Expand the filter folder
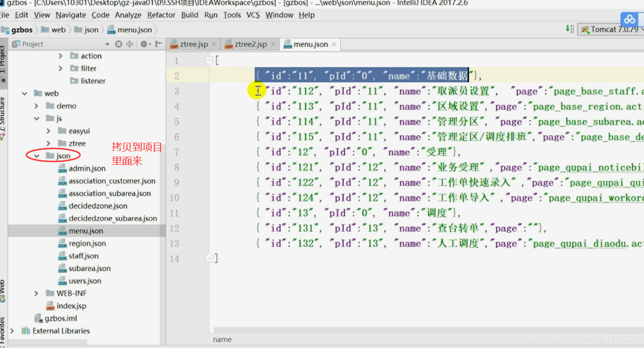Viewport: 644px width, 348px height. click(x=60, y=68)
